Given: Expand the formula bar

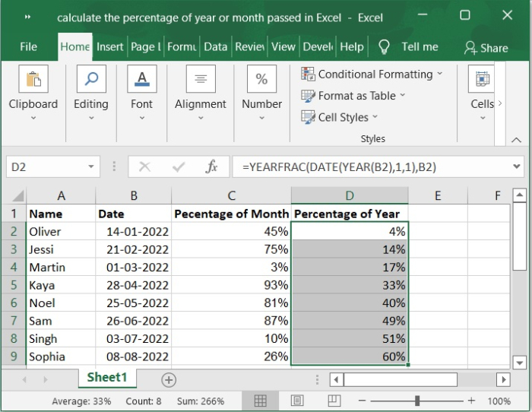Looking at the screenshot, I should [x=518, y=166].
